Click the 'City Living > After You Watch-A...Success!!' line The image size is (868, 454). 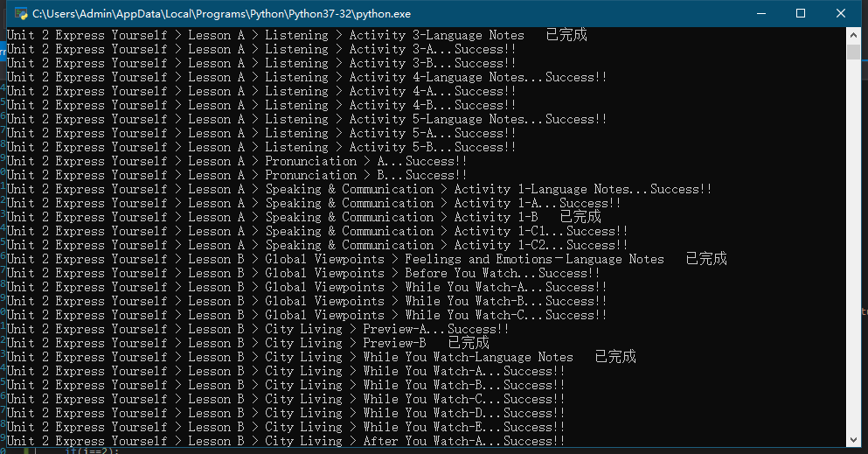click(x=286, y=441)
